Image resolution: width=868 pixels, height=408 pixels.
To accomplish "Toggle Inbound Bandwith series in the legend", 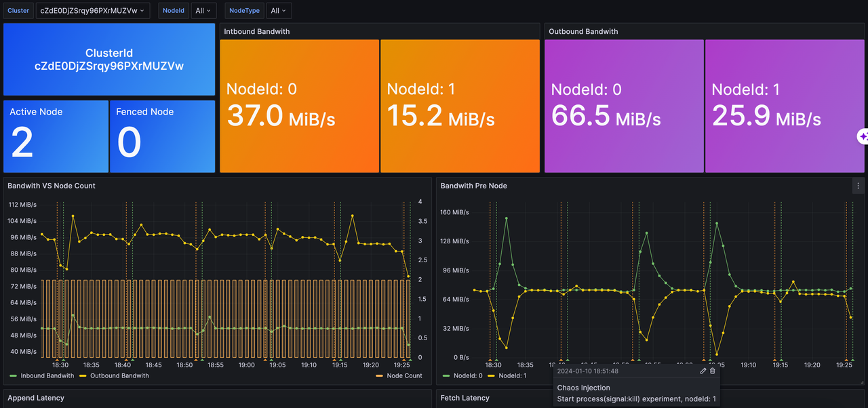I will point(46,375).
